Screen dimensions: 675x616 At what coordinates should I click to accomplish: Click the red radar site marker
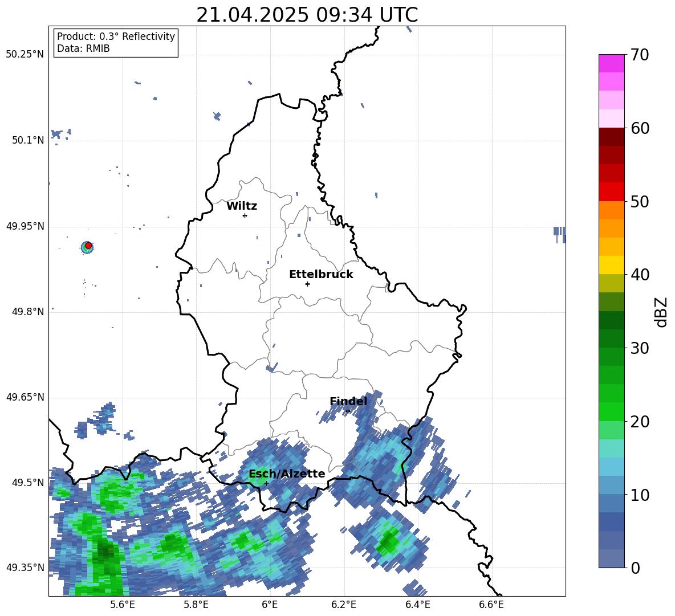[x=88, y=246]
